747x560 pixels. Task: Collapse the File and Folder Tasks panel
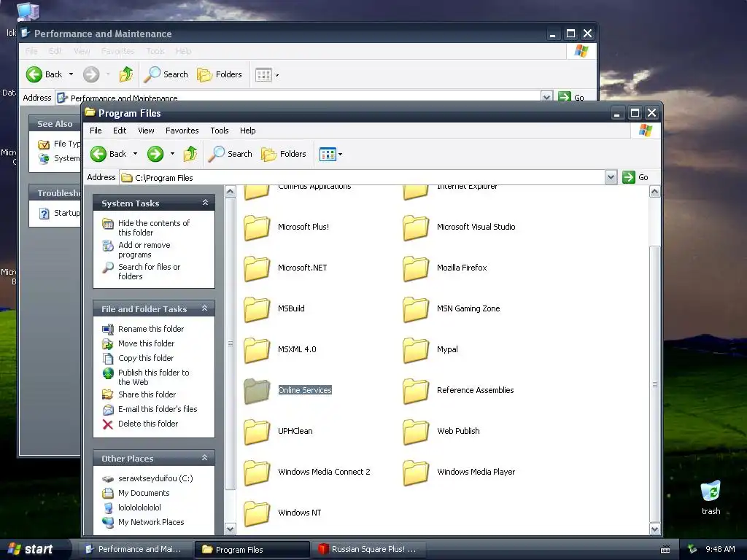coord(205,308)
